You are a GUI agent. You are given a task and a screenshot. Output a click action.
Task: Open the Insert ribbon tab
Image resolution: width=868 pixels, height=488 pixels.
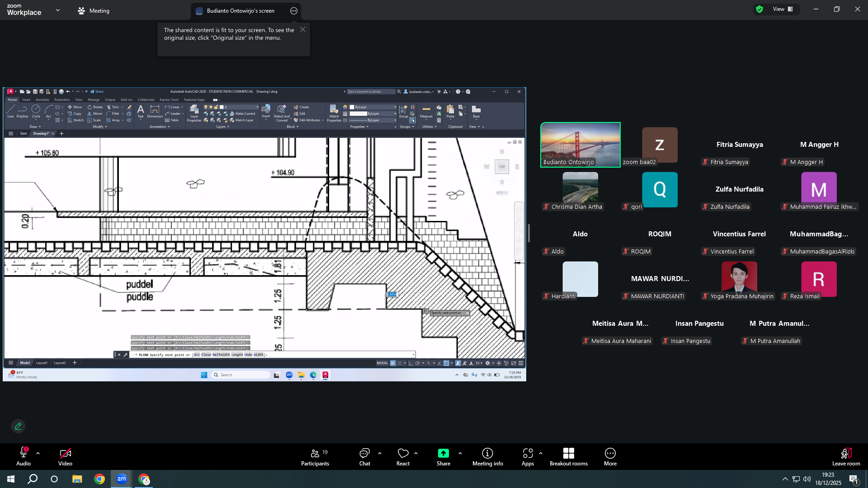26,100
